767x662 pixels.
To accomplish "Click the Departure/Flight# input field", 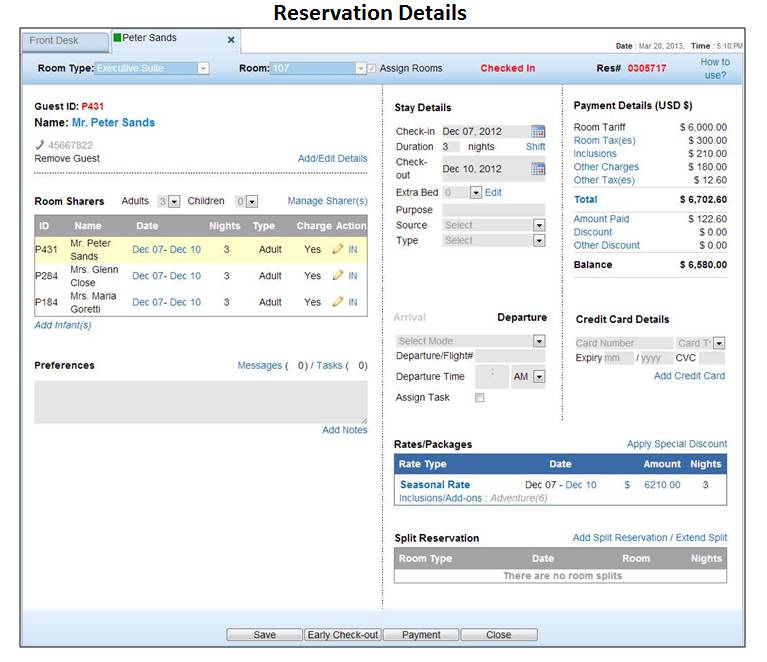I will (510, 356).
